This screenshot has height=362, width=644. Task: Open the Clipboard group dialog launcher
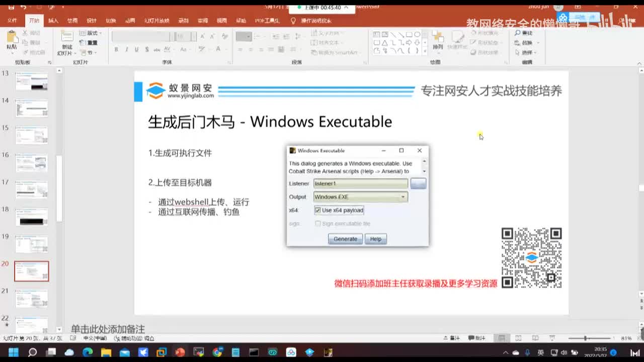[49, 62]
